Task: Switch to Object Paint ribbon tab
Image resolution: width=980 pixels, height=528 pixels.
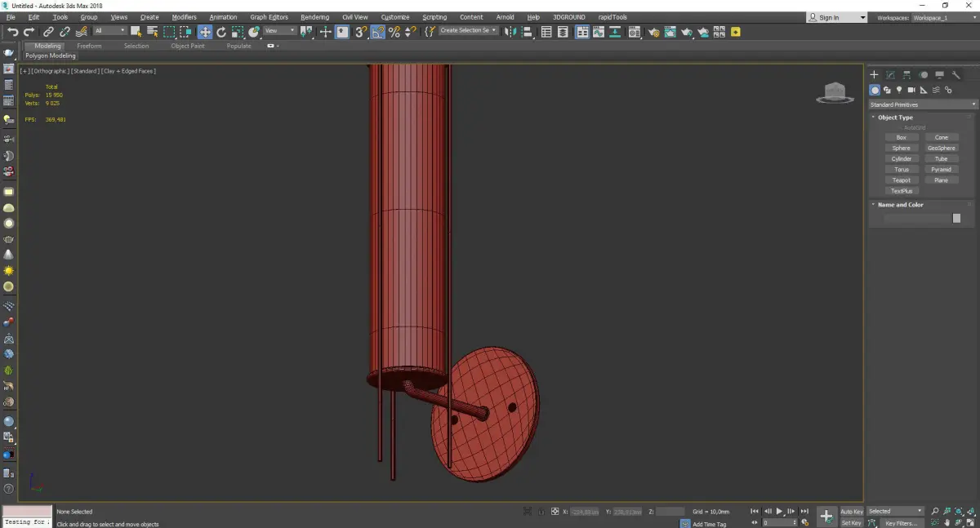Action: [188, 46]
